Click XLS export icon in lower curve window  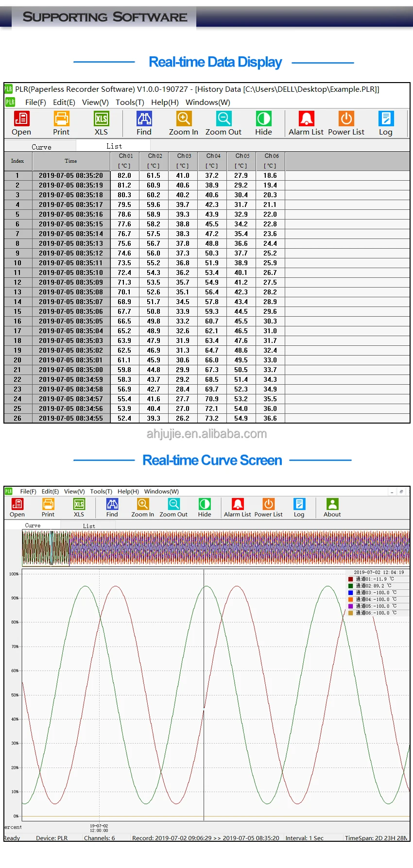79,504
